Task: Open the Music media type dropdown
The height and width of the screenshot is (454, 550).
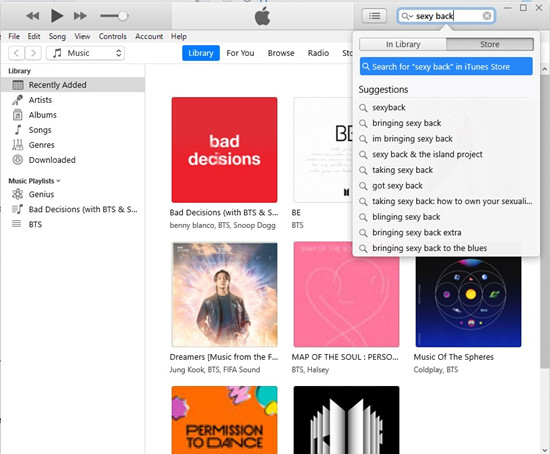Action: pyautogui.click(x=85, y=53)
